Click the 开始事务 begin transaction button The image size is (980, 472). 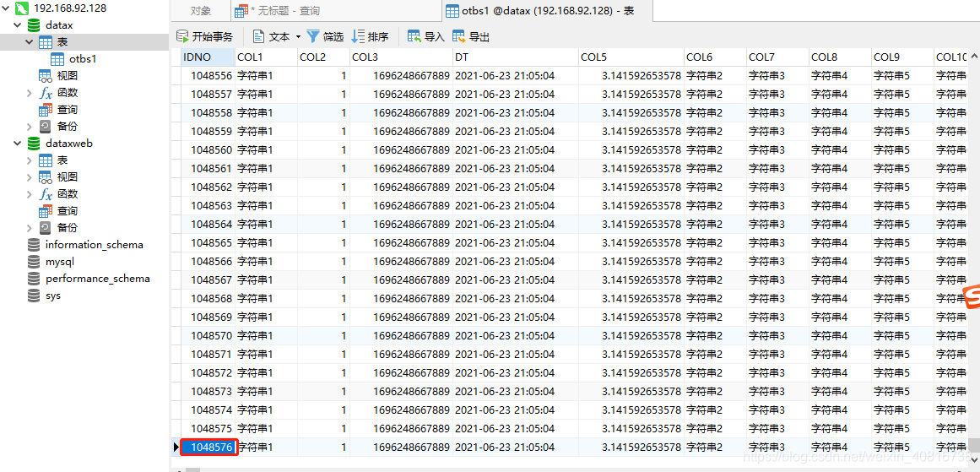204,37
